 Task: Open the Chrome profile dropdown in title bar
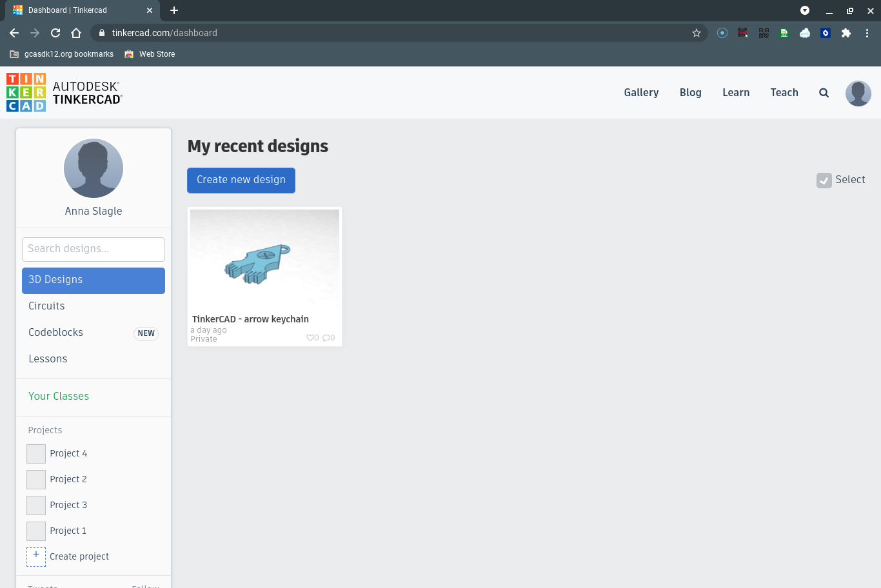pyautogui.click(x=805, y=10)
